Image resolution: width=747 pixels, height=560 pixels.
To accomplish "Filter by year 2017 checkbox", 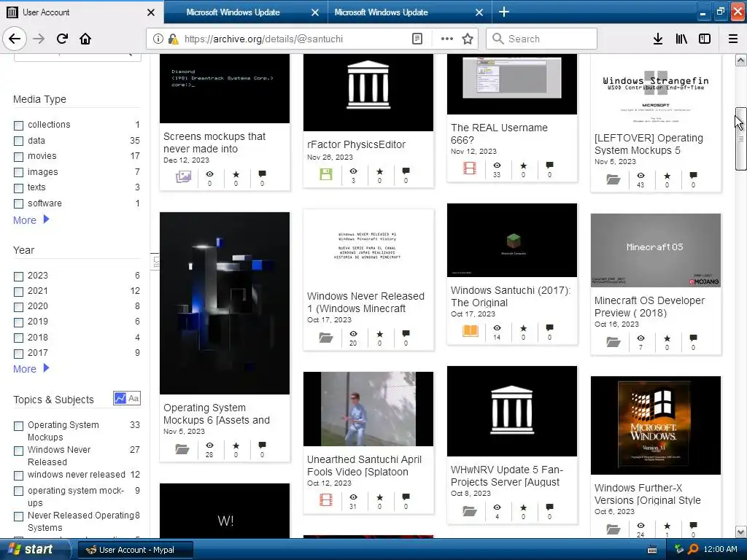I will [18, 354].
